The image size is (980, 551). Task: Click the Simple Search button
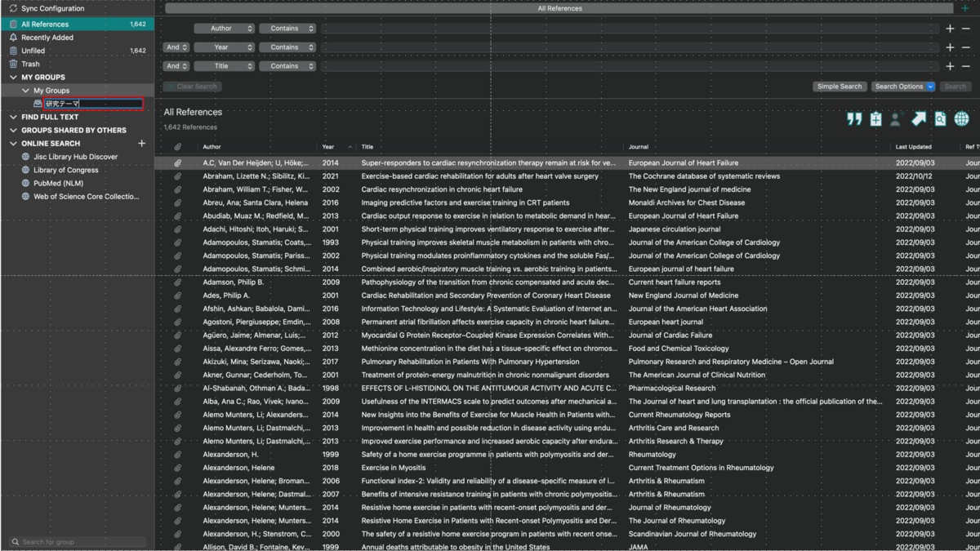pos(840,87)
